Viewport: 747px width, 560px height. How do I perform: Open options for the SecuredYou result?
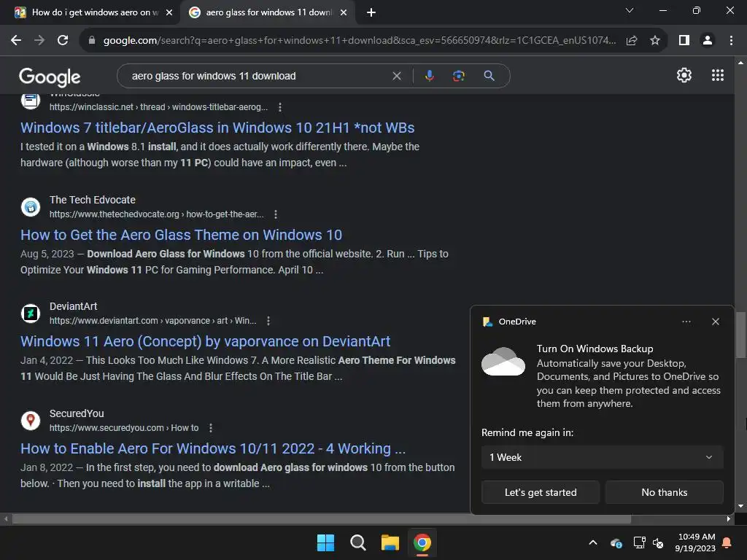point(211,428)
